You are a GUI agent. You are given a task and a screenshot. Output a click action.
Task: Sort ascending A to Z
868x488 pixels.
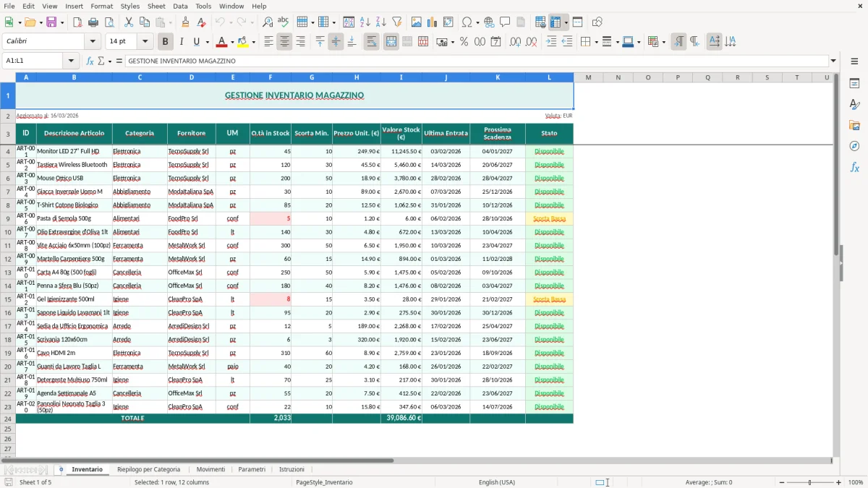click(365, 22)
